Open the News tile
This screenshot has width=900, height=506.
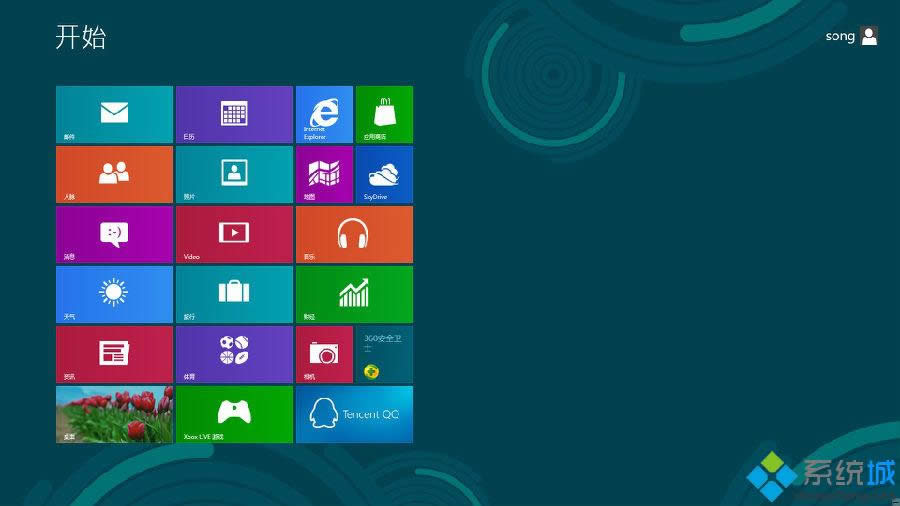114,354
